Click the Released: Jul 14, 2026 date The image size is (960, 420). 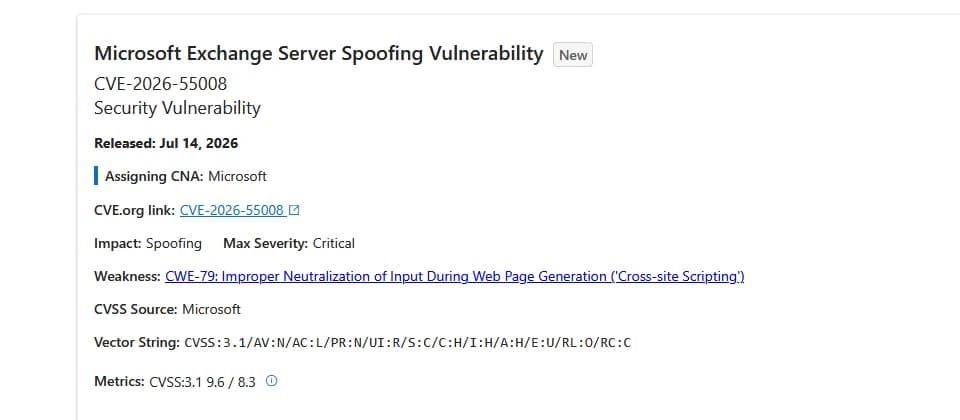[166, 144]
